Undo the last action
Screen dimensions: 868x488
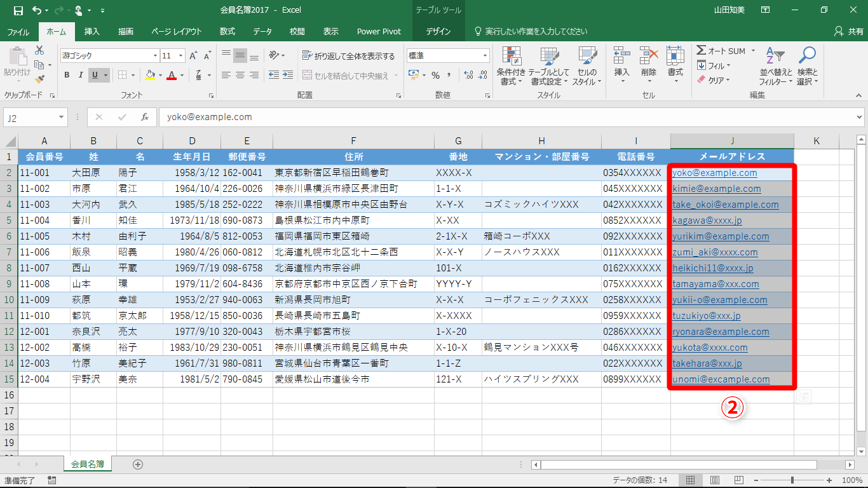pos(37,10)
